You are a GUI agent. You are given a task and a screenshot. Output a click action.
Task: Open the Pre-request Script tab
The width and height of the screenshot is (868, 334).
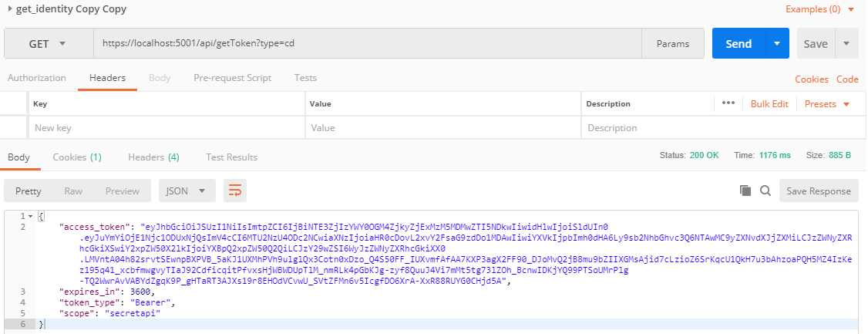click(232, 78)
